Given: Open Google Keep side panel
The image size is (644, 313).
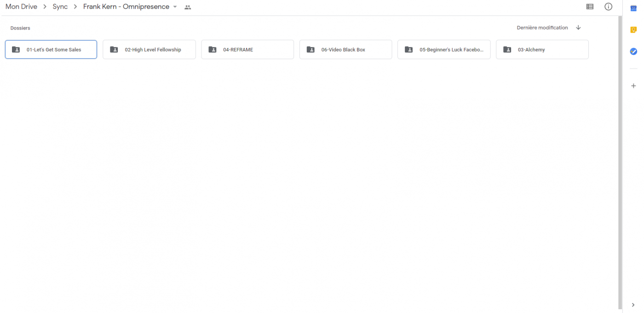Looking at the screenshot, I should click(633, 30).
